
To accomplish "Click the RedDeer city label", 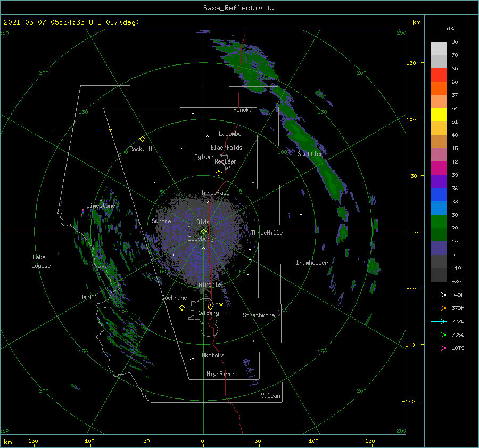I will [x=226, y=161].
